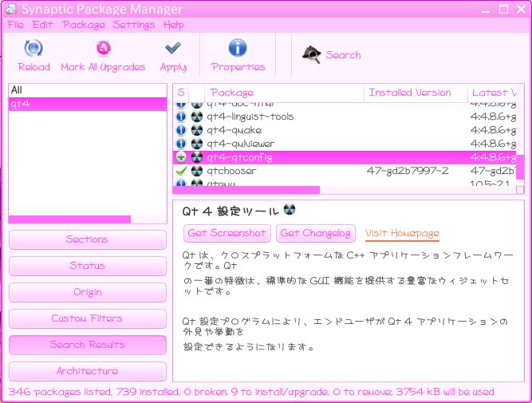Click the supported emblem beside qt4-linguist-tools
The image size is (532, 403).
(197, 117)
